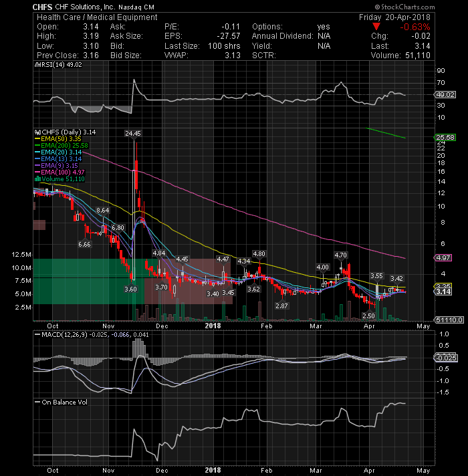
Task: Click the 2.87 price low label
Action: 281,306
